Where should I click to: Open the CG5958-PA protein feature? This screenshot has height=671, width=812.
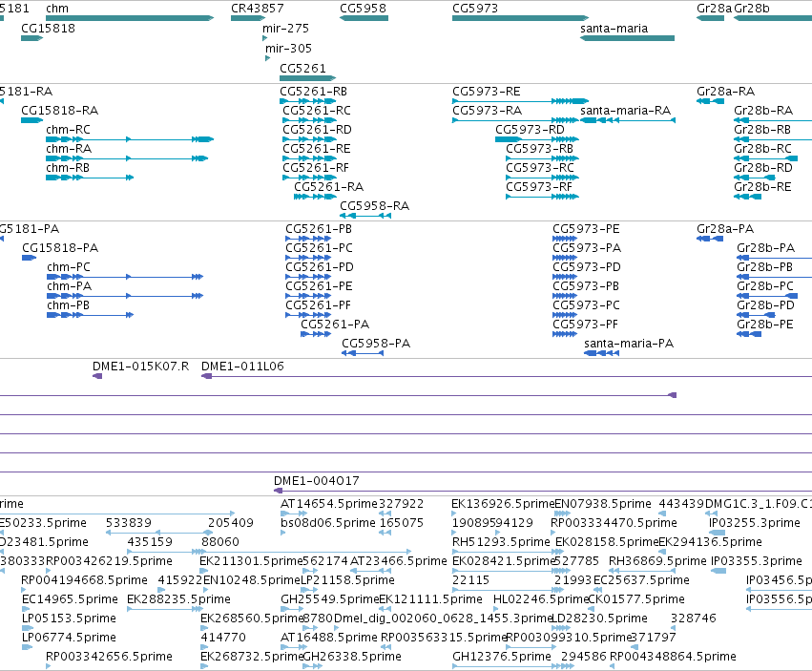pos(363,353)
